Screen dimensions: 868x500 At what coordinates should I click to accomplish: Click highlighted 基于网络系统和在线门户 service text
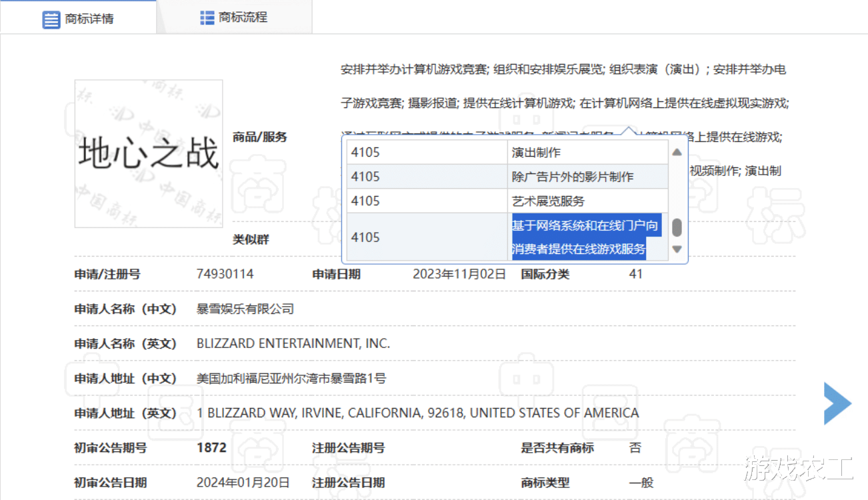(585, 237)
